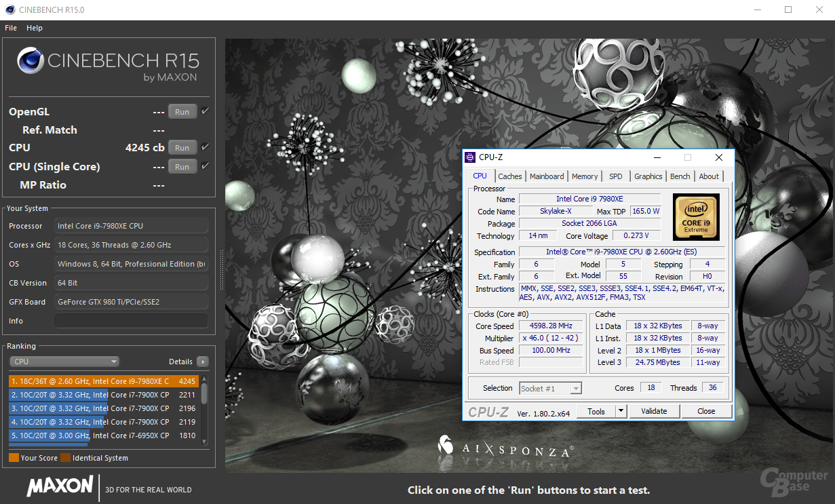Open the Help menu

click(x=35, y=28)
